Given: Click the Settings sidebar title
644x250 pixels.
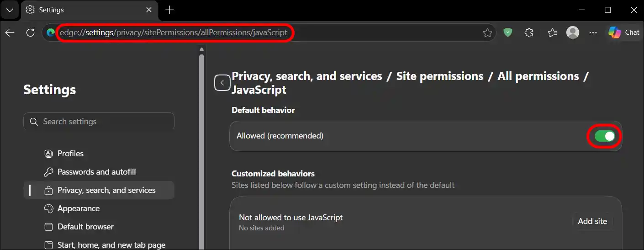Looking at the screenshot, I should click(50, 90).
